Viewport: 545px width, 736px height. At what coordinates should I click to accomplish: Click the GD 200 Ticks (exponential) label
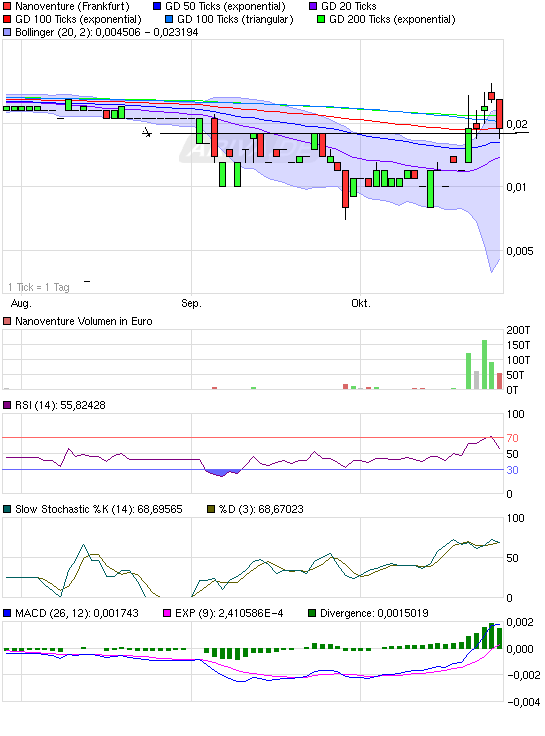[392, 20]
